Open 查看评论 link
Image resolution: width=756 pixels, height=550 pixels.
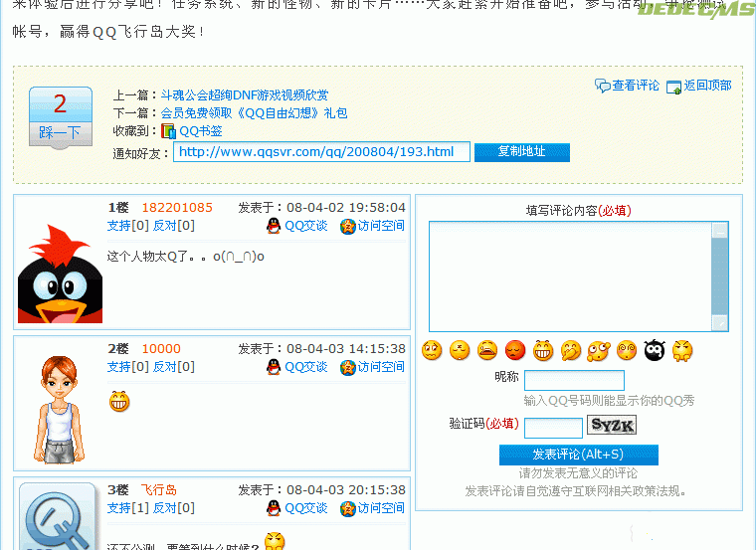tap(636, 86)
